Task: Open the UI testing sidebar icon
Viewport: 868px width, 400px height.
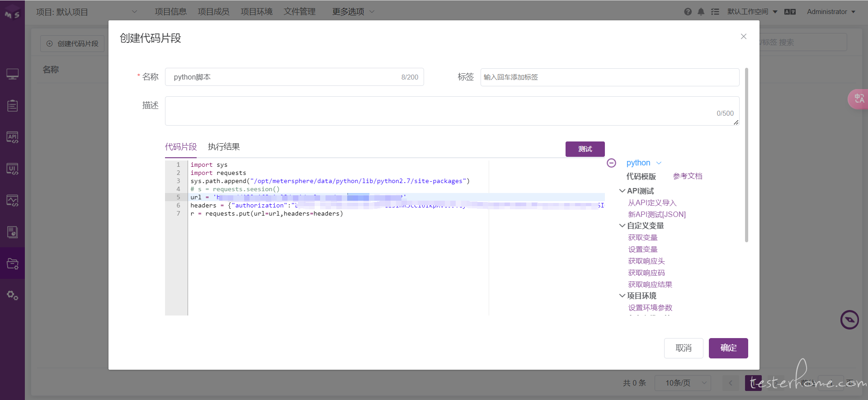Action: [x=12, y=169]
